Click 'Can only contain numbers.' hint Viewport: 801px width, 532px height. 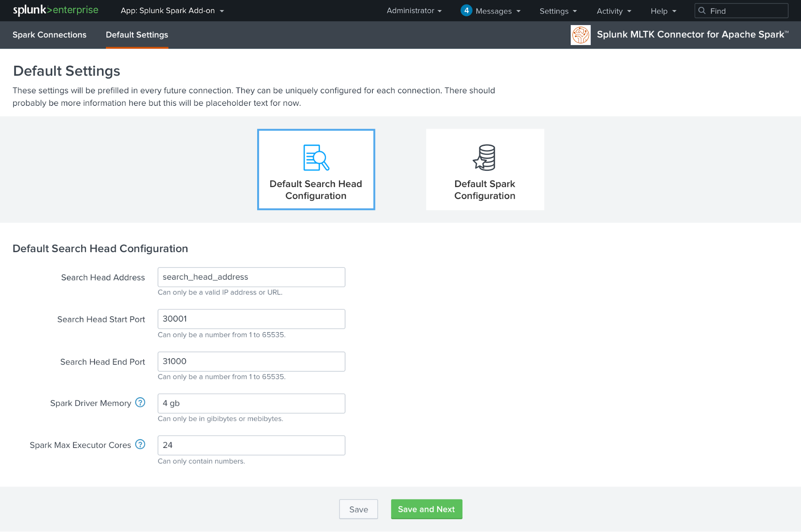pyautogui.click(x=201, y=461)
